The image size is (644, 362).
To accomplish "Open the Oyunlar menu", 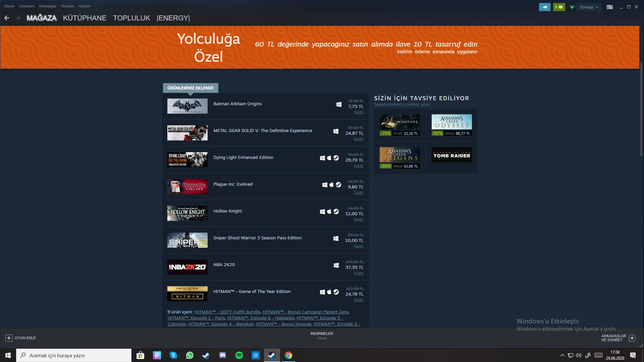I will tap(67, 6).
